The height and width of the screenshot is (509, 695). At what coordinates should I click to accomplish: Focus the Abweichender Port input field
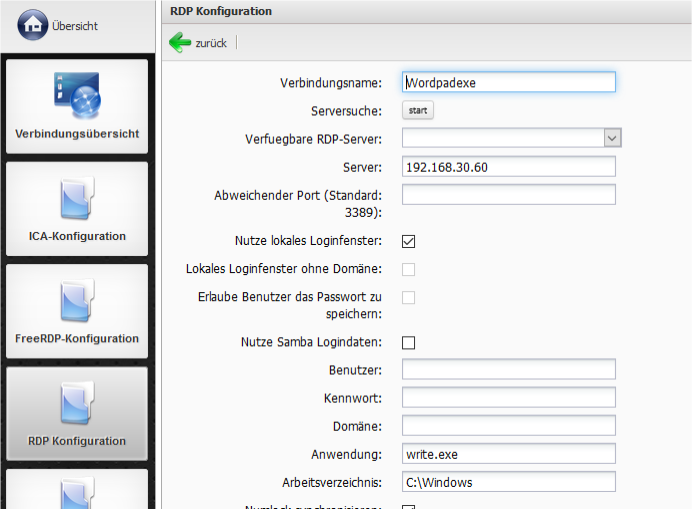point(508,194)
